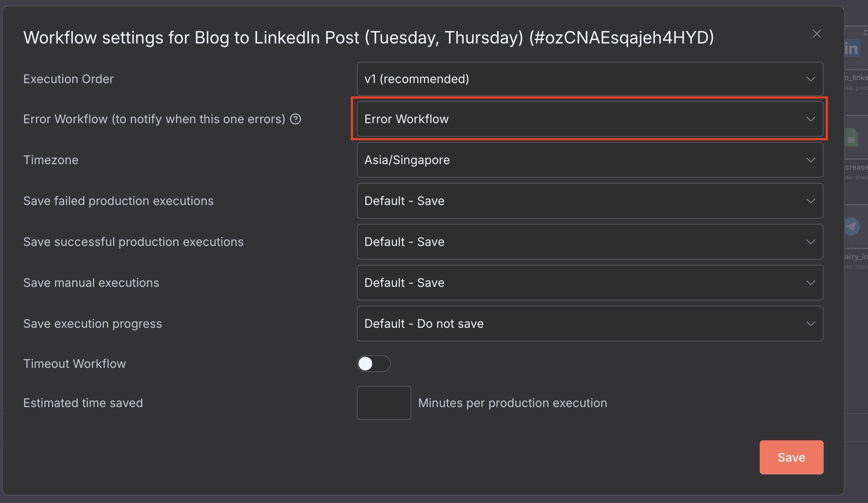The height and width of the screenshot is (503, 868).
Task: Close the workflow settings dialog with the X
Action: (816, 34)
